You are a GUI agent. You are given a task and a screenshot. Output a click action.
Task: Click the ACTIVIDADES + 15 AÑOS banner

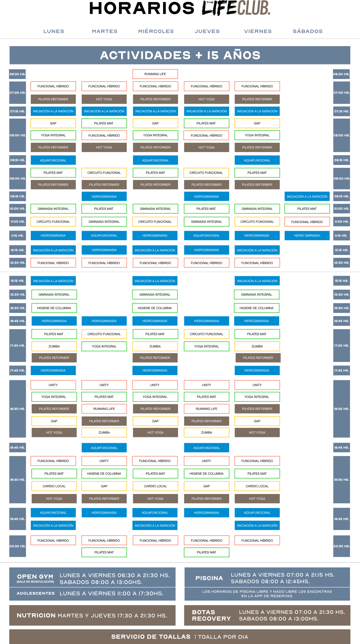(x=180, y=55)
